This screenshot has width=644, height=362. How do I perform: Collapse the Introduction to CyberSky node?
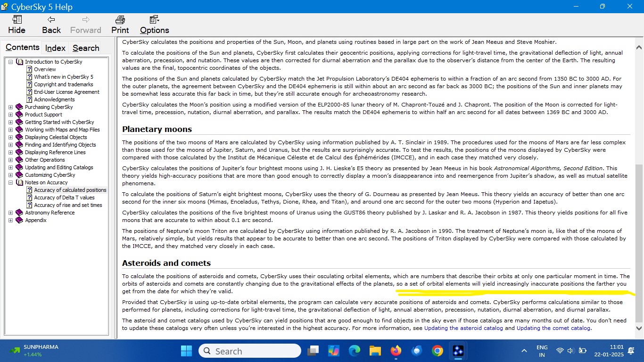pyautogui.click(x=10, y=62)
